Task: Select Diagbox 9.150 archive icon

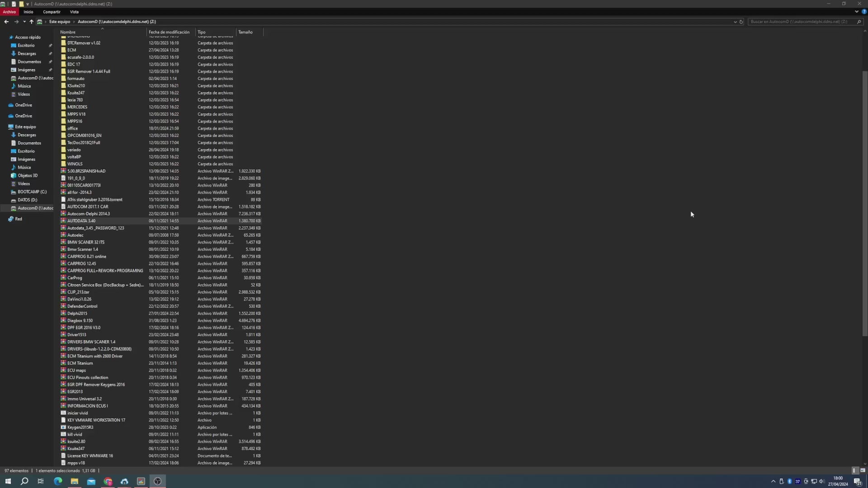Action: pos(63,320)
